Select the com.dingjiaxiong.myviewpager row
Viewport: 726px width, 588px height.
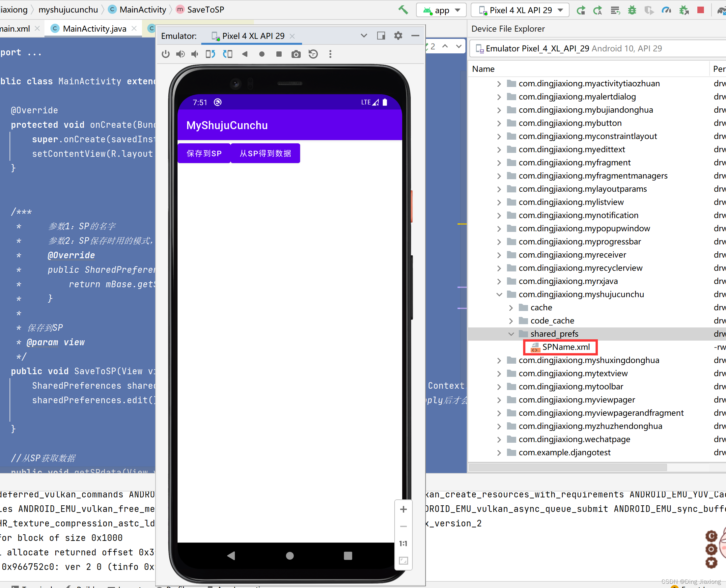597,400
